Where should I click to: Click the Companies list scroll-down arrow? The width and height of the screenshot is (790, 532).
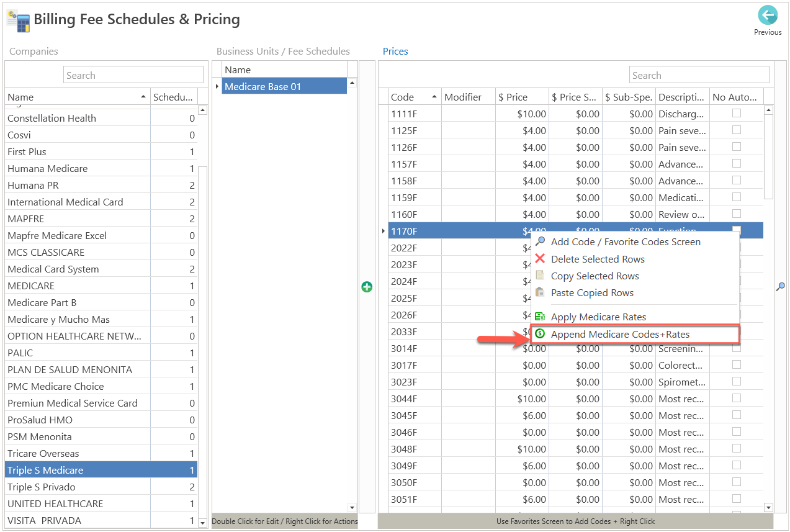202,523
